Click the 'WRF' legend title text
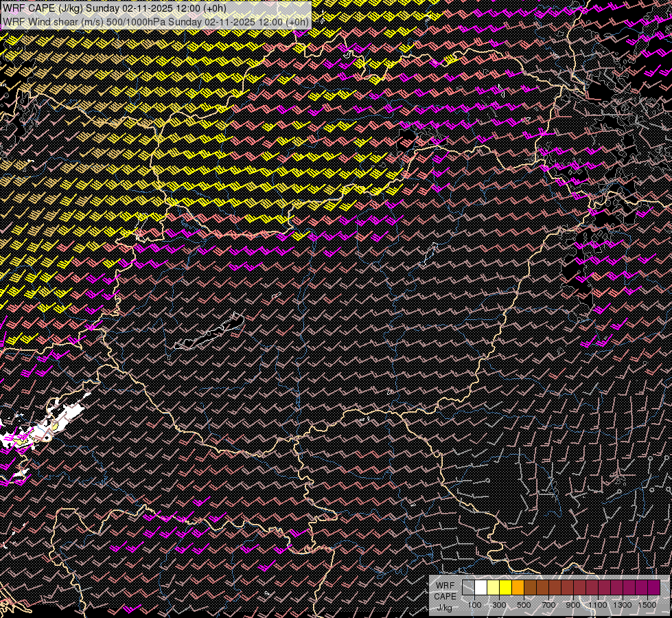The width and height of the screenshot is (672, 618). tap(445, 586)
